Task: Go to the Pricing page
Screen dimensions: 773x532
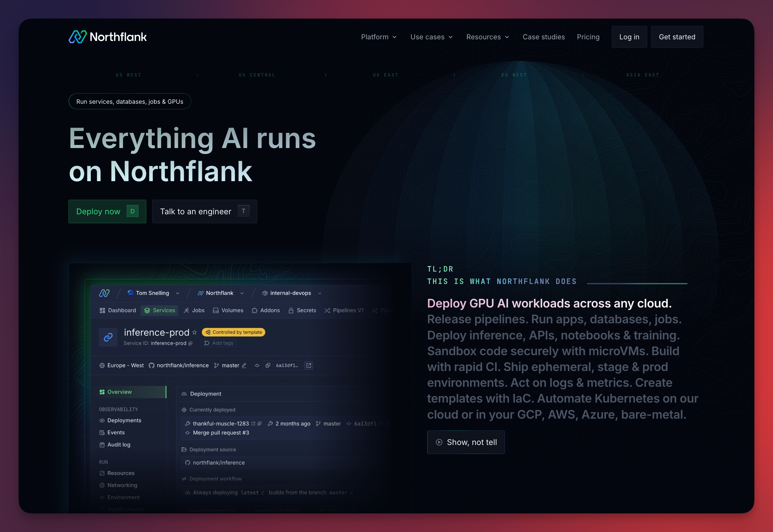Action: tap(588, 37)
